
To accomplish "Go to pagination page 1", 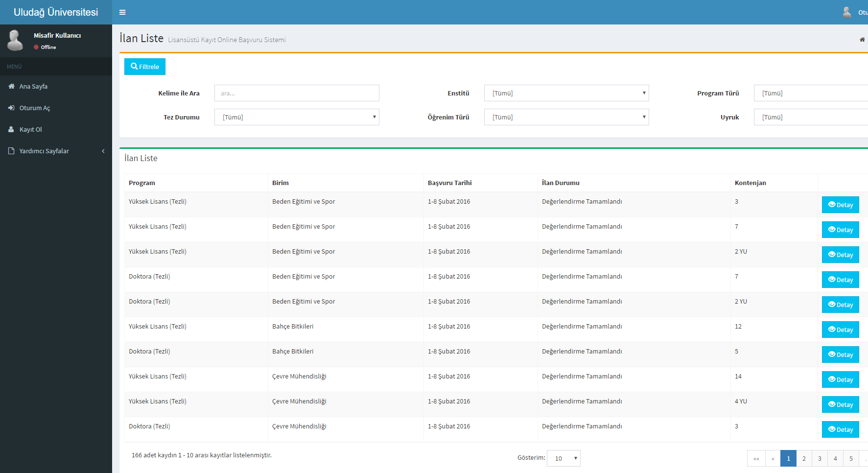I will (x=788, y=458).
